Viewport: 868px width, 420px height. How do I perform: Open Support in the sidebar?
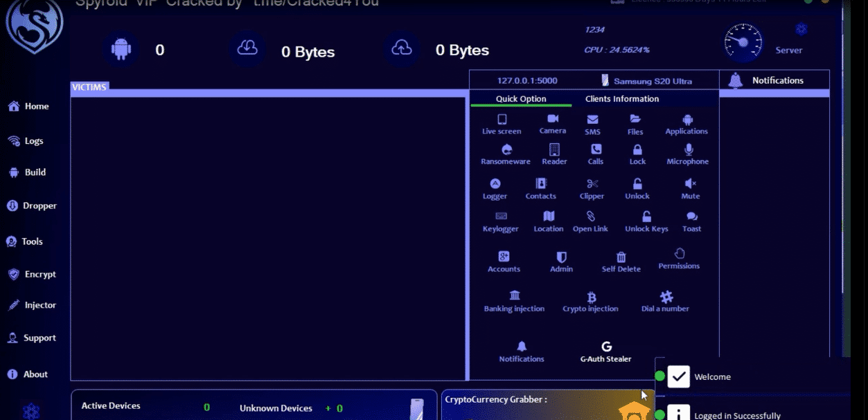tap(31, 338)
